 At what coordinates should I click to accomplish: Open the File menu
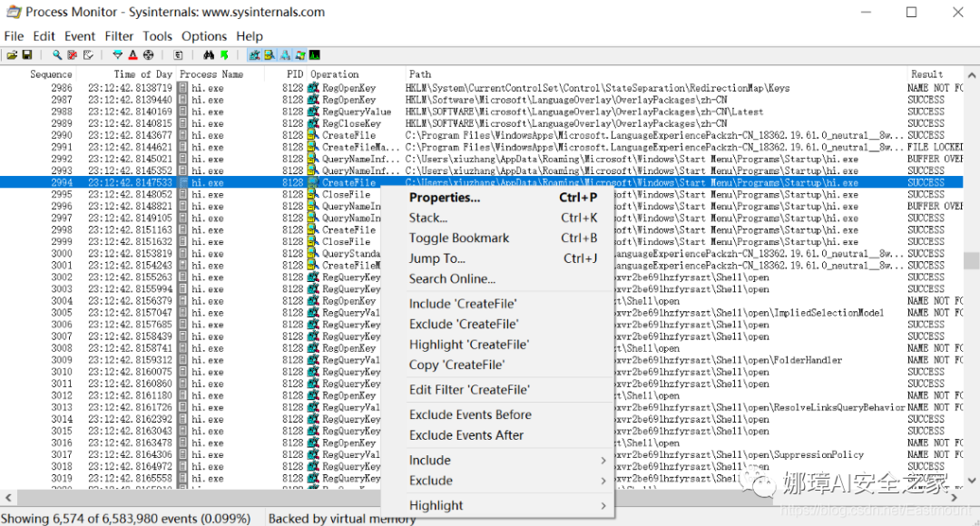(14, 36)
